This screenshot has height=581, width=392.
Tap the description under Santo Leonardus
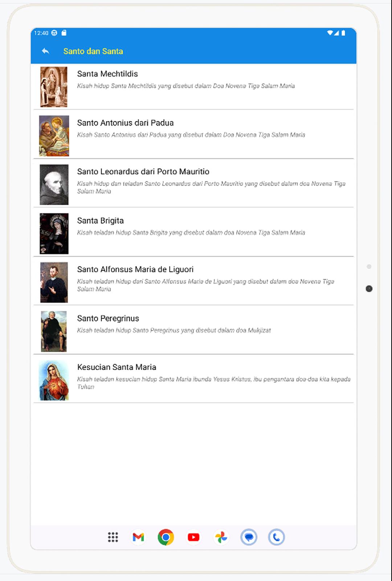point(211,187)
